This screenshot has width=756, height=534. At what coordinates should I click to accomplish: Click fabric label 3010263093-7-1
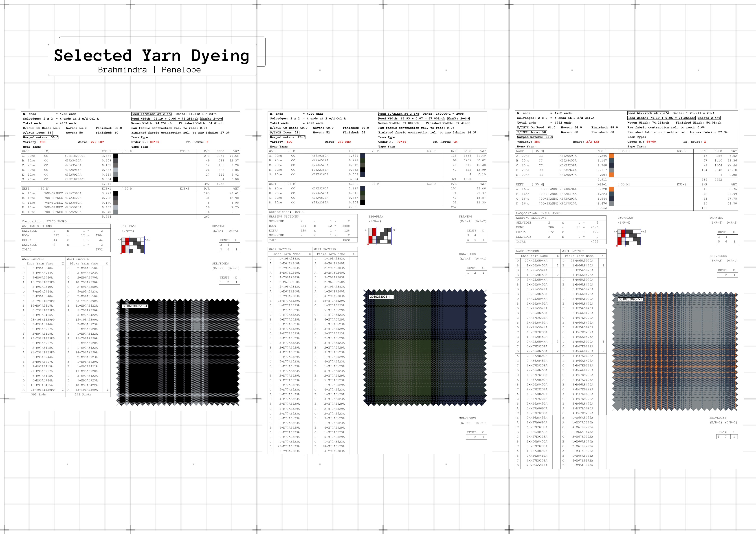pyautogui.click(x=630, y=299)
